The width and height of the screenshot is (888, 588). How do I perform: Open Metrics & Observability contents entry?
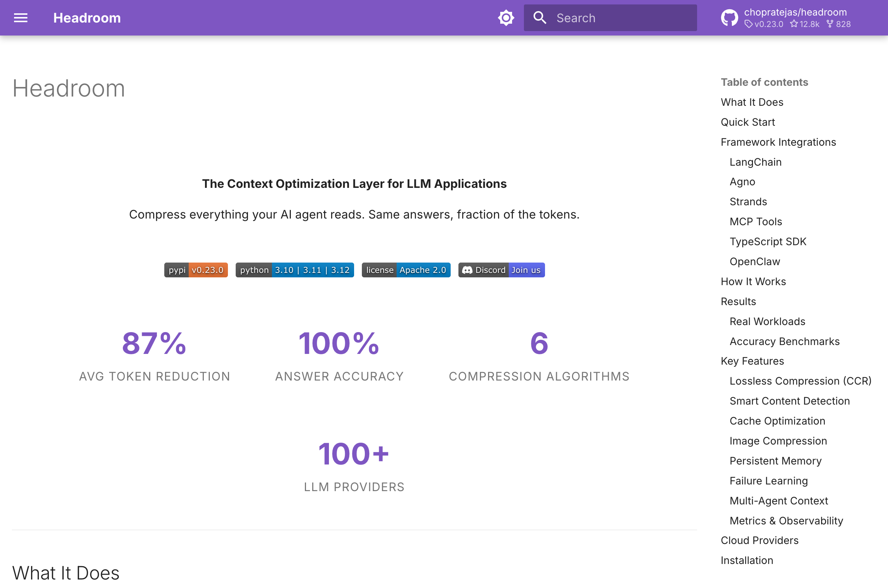click(x=786, y=520)
